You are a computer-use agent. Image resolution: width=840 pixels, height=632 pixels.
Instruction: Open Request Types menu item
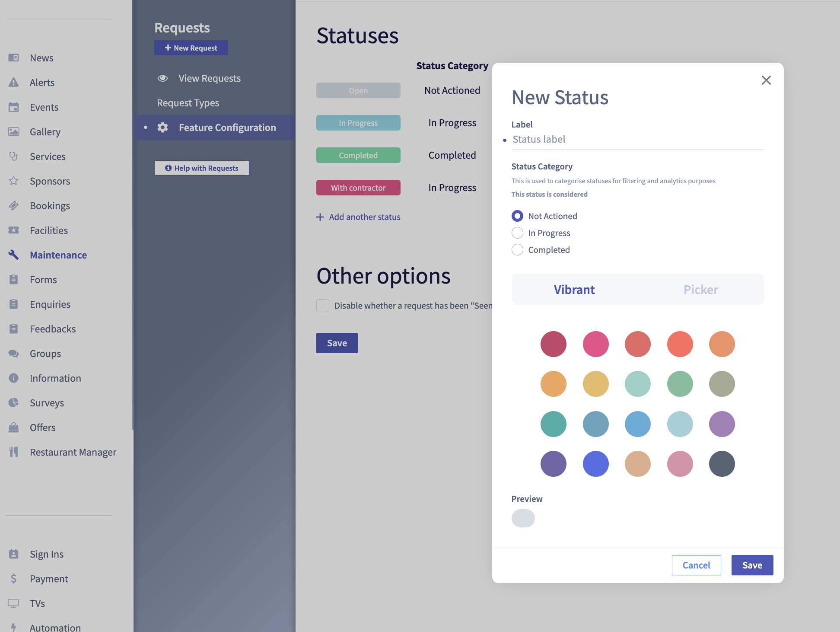click(188, 103)
